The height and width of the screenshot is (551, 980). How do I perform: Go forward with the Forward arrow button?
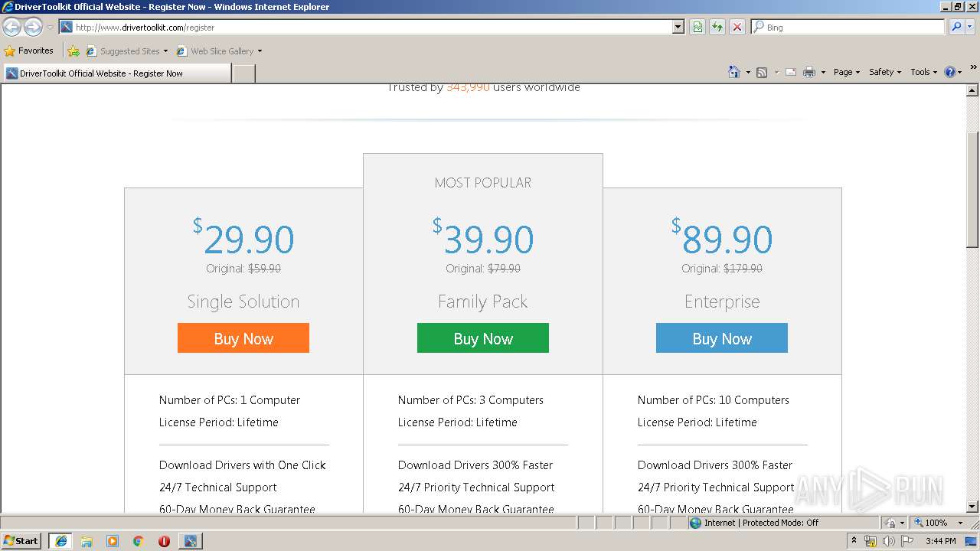tap(33, 27)
